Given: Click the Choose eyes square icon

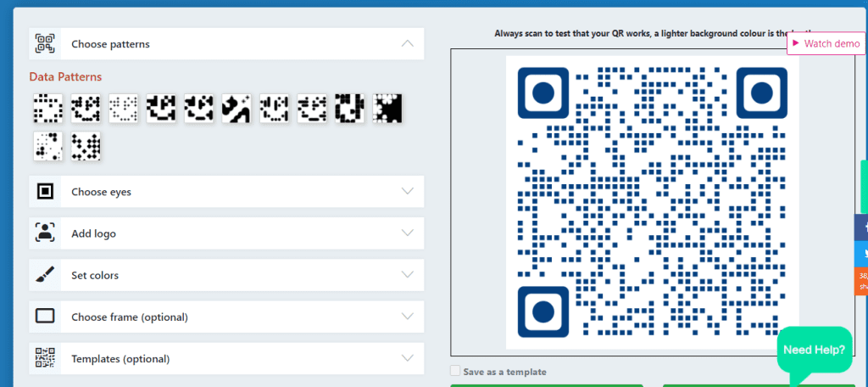Looking at the screenshot, I should pyautogui.click(x=45, y=192).
